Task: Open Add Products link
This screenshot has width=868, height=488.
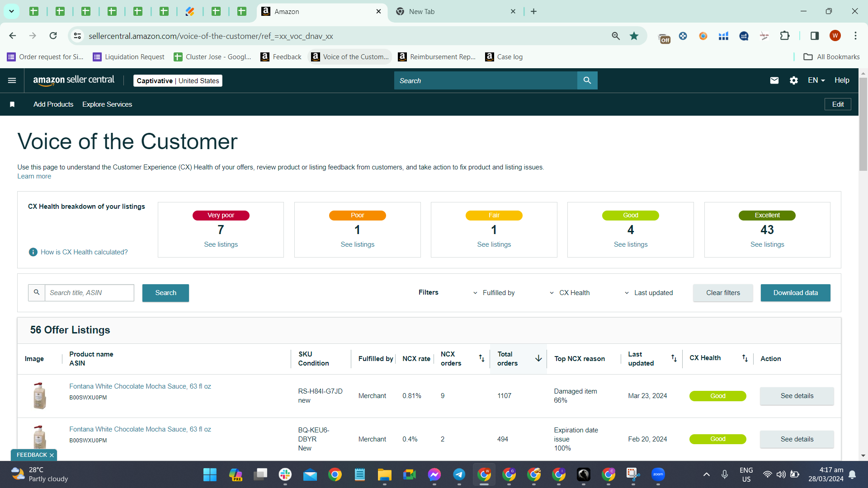Action: point(53,104)
